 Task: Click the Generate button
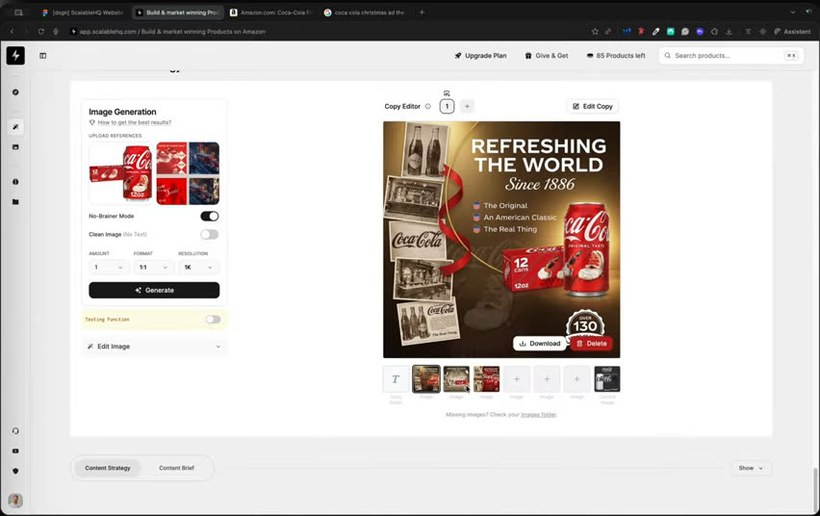[154, 290]
